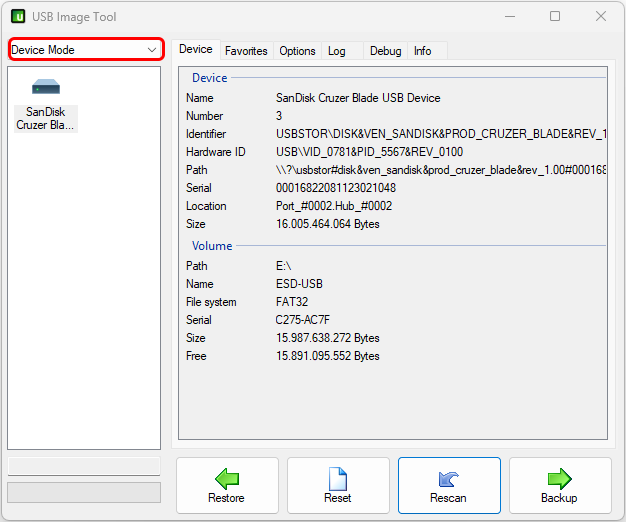Click the Reset button

tap(338, 485)
